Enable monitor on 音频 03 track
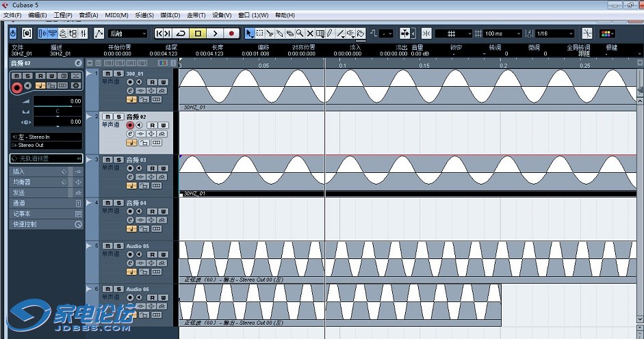 139,168
